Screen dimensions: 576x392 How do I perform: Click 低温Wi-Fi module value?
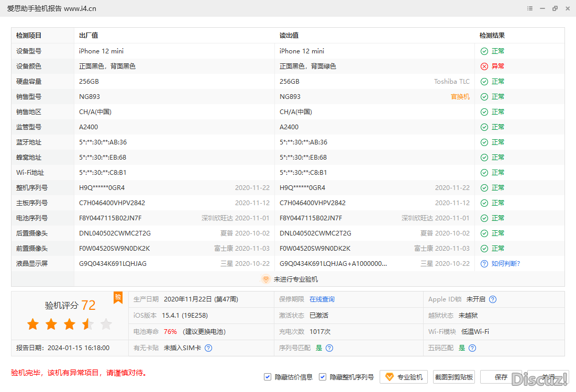[475, 332]
